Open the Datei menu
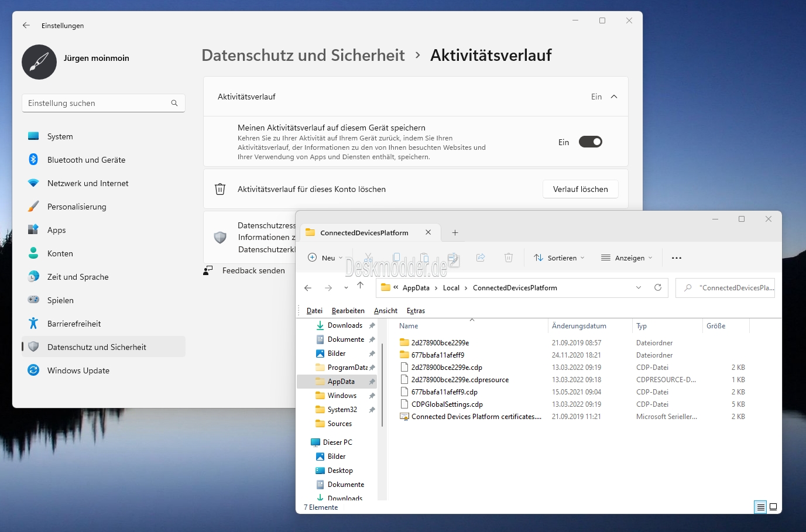The height and width of the screenshot is (532, 806). pyautogui.click(x=314, y=311)
